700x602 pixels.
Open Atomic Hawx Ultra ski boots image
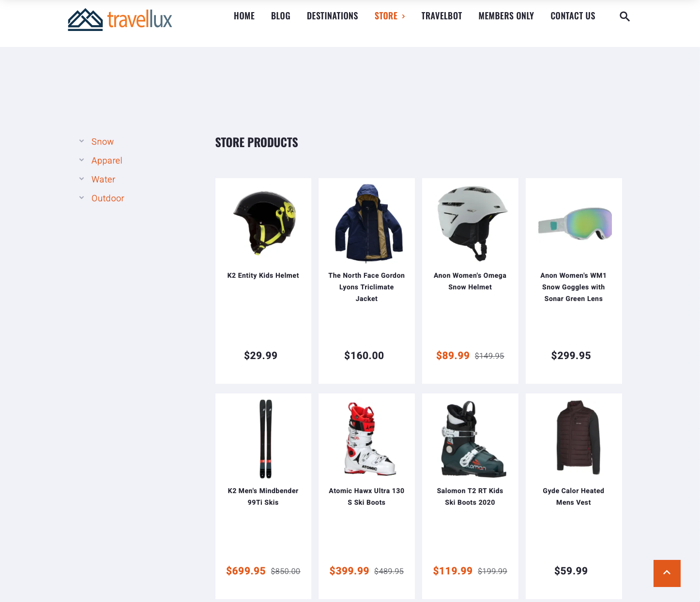(x=370, y=438)
